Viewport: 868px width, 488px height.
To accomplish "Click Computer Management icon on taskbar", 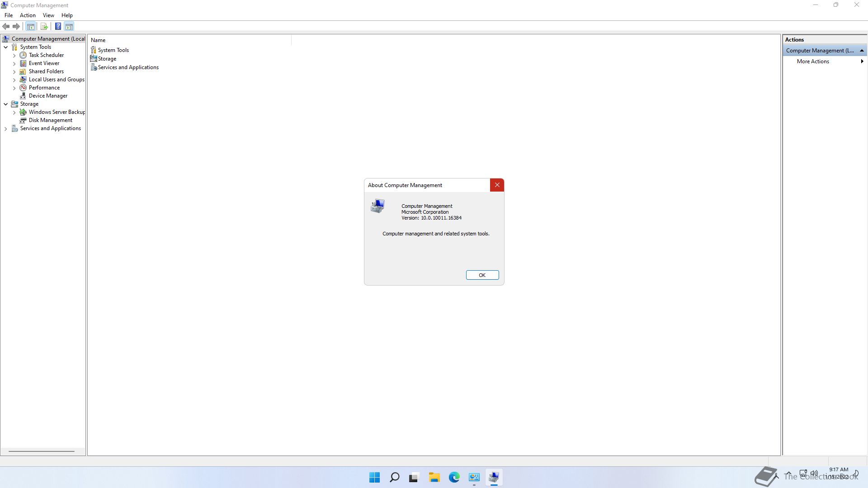I will [494, 477].
